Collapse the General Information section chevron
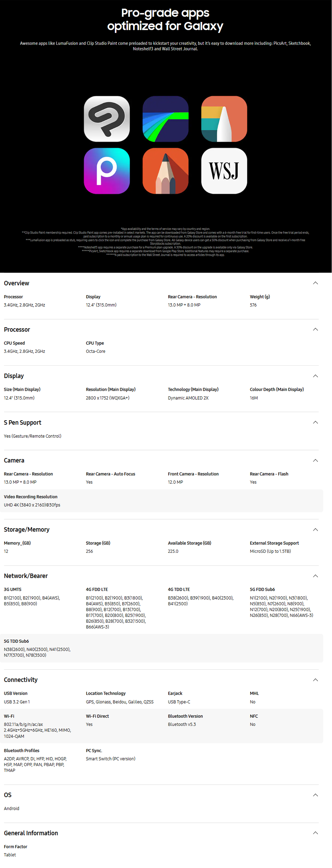This screenshot has width=332, height=868. point(315,832)
